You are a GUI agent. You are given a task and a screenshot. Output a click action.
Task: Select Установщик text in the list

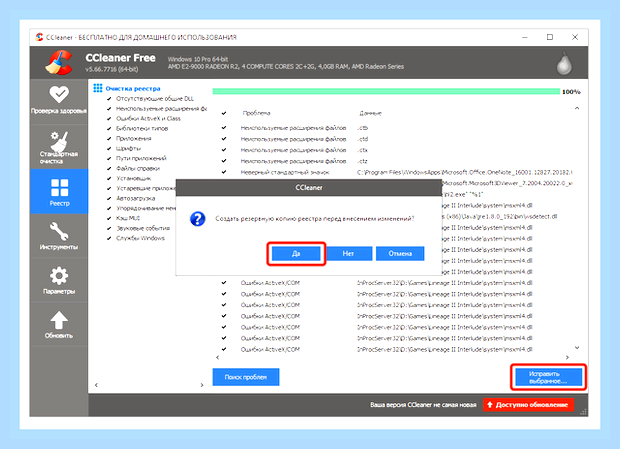133,178
